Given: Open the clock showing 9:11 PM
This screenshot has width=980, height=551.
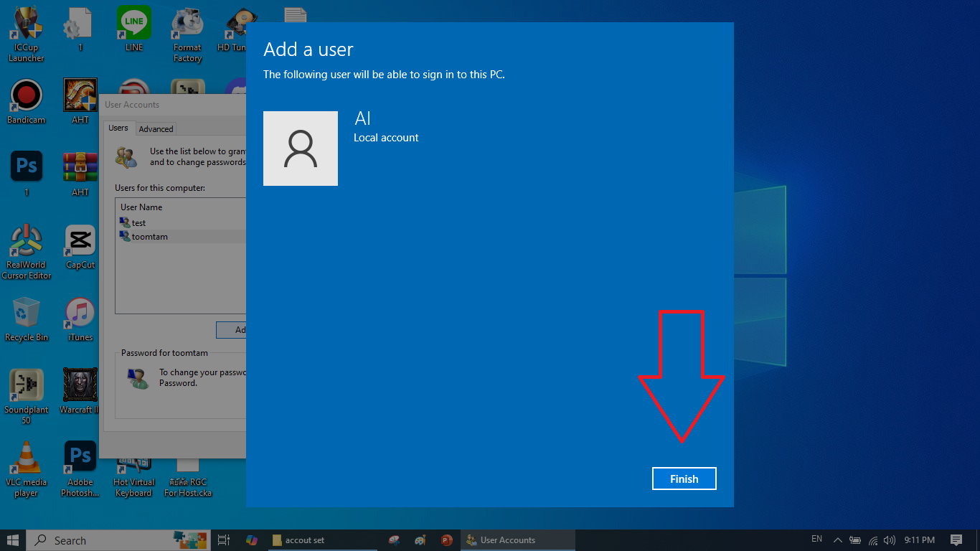Looking at the screenshot, I should pyautogui.click(x=919, y=540).
